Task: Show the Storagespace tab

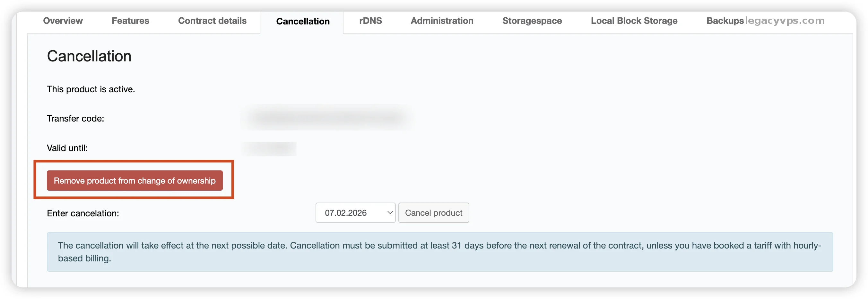Action: 532,21
